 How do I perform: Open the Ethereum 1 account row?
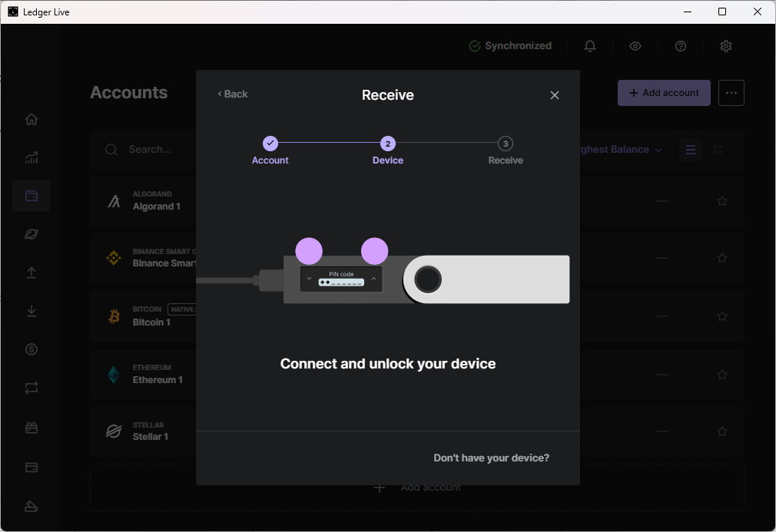[416, 375]
